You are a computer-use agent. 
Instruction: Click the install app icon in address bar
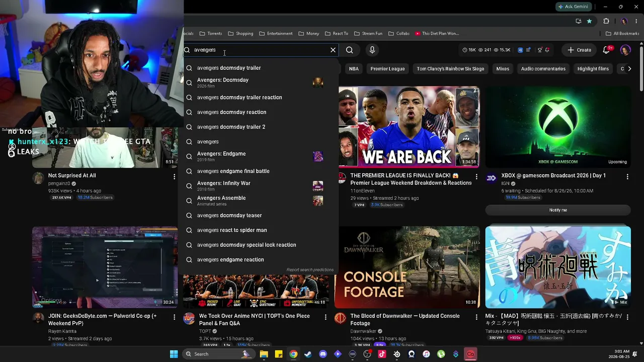(x=579, y=21)
